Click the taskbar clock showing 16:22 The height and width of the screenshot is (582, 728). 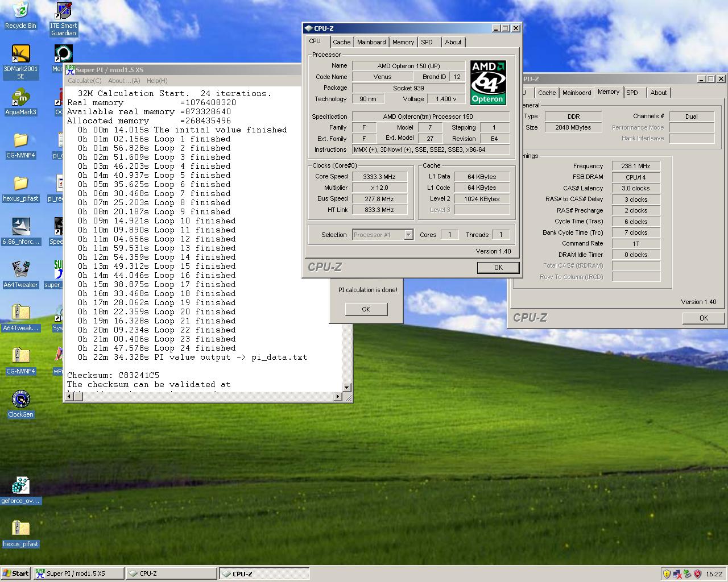[x=714, y=574]
